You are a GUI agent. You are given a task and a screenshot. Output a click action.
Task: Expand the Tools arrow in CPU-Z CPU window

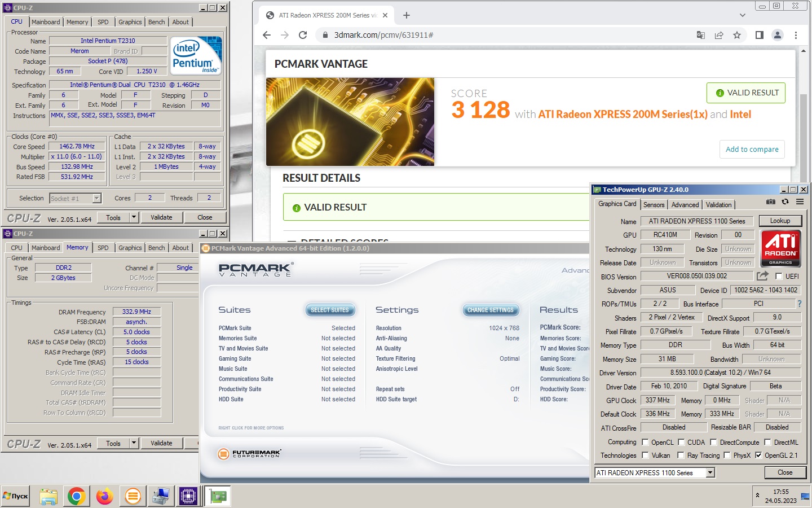tap(134, 217)
